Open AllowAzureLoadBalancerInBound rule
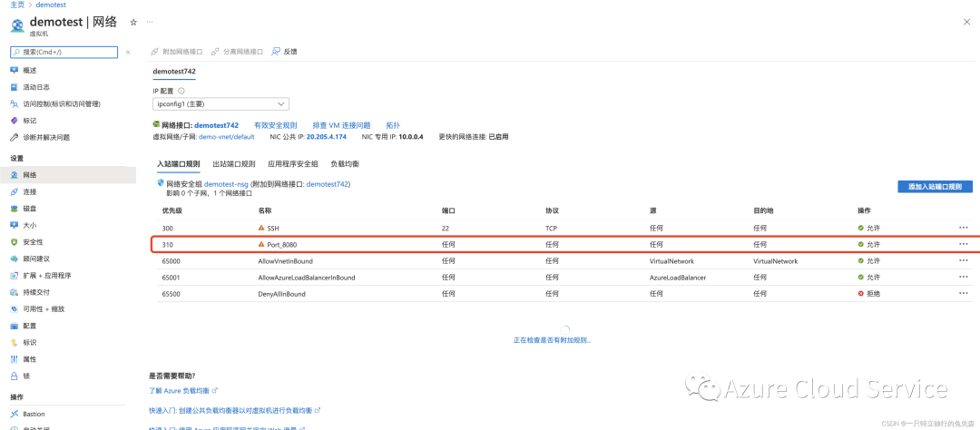The image size is (980, 430). click(307, 278)
